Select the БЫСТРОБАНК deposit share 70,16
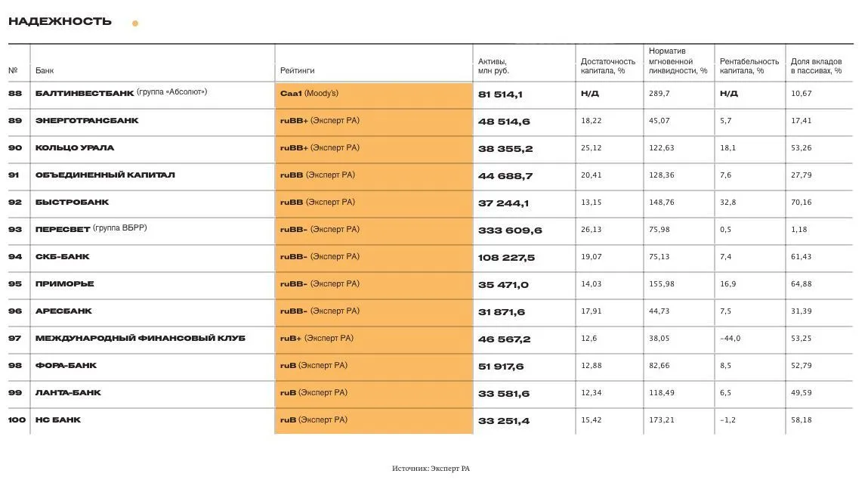The height and width of the screenshot is (489, 868). pos(801,202)
